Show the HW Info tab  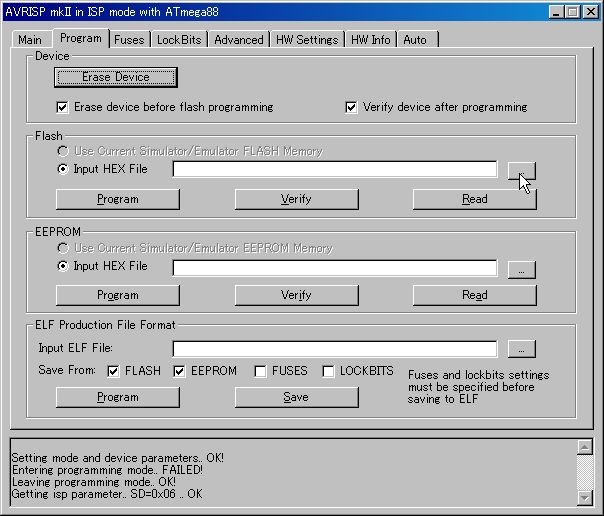[371, 40]
